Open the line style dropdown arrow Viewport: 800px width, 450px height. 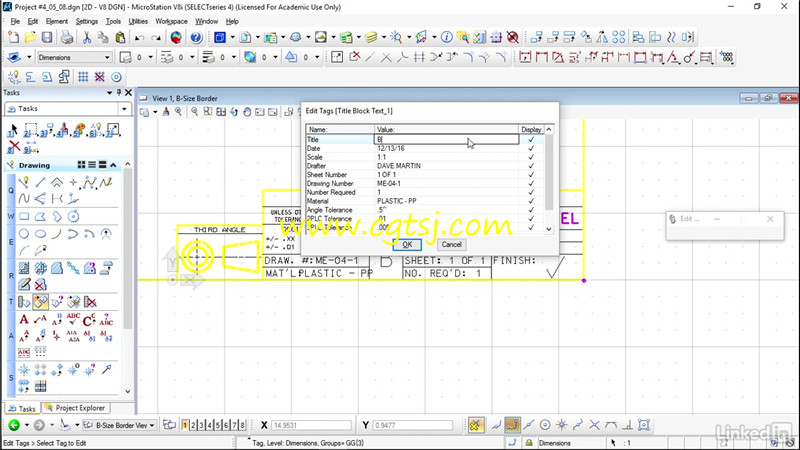pyautogui.click(x=192, y=57)
